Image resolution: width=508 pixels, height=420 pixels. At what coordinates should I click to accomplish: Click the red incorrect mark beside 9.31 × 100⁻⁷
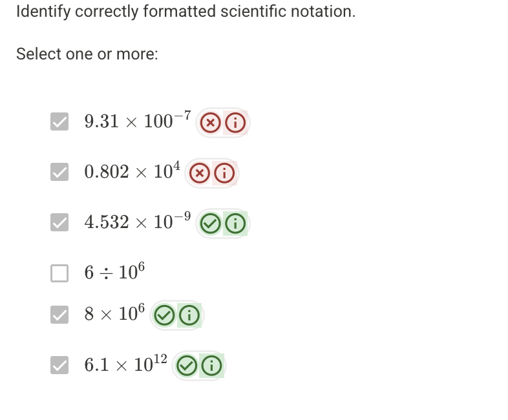pos(209,121)
